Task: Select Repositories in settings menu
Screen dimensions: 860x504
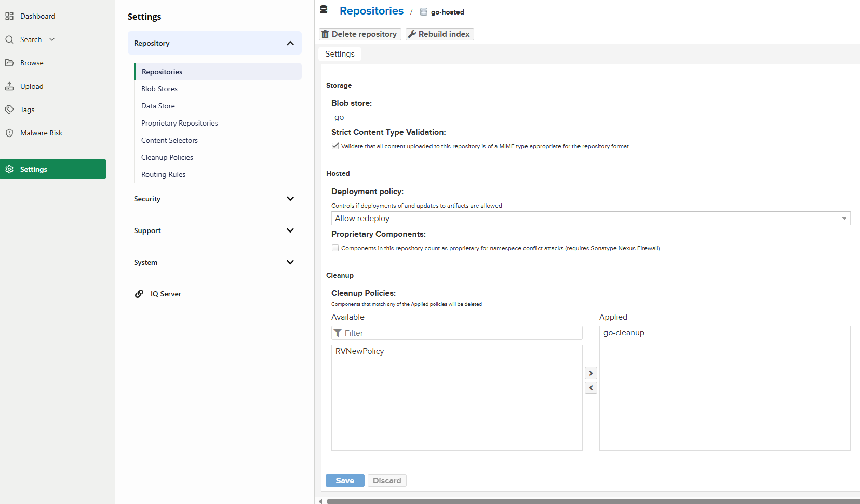Action: pos(218,72)
